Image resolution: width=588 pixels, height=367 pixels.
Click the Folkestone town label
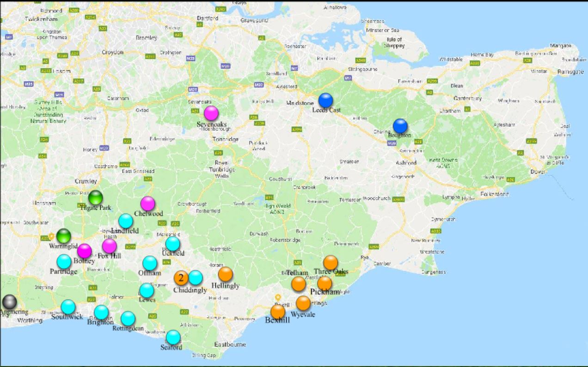click(495, 194)
